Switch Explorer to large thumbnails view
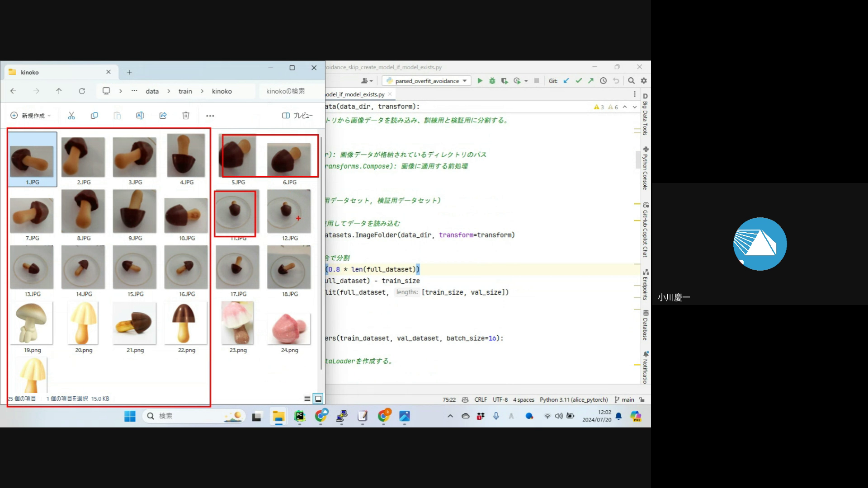 [318, 399]
